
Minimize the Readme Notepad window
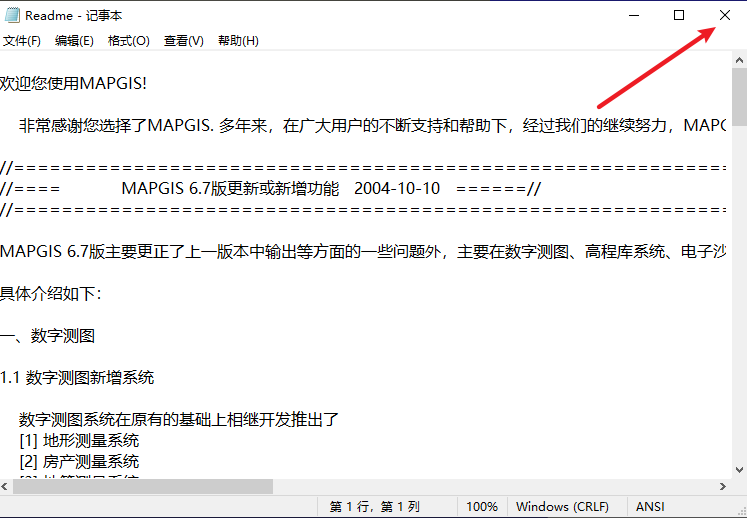pos(633,15)
